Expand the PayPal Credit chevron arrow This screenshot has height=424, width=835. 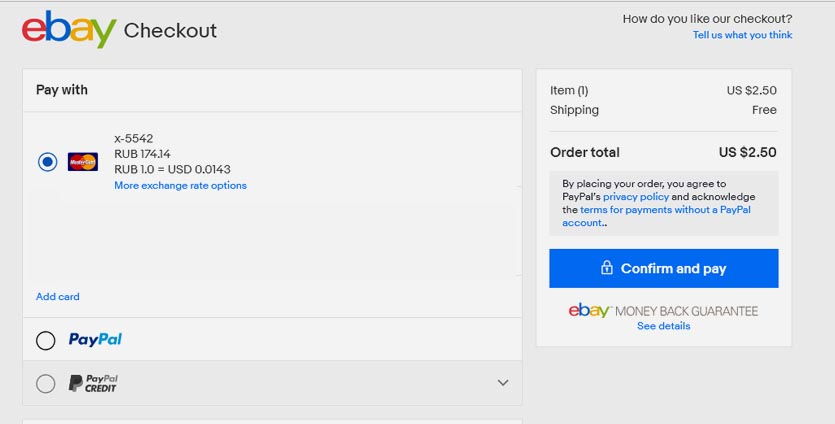tap(503, 383)
